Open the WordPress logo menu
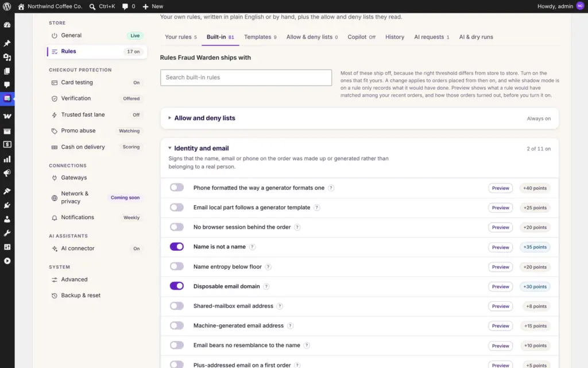The height and width of the screenshot is (368, 588). [x=7, y=6]
